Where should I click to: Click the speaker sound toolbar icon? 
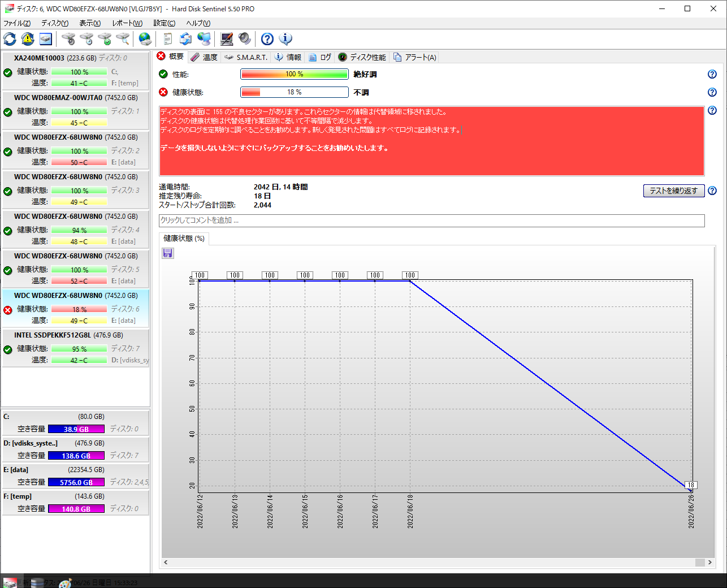click(245, 39)
